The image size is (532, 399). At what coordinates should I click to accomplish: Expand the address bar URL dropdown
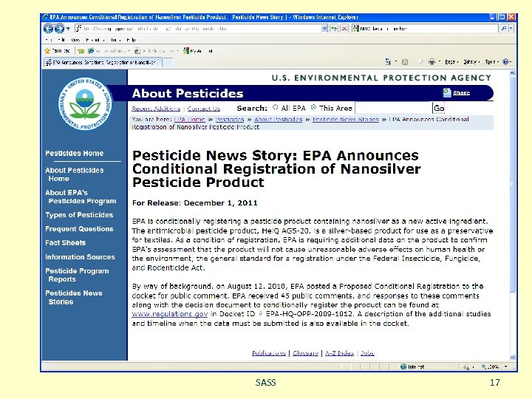coord(324,29)
